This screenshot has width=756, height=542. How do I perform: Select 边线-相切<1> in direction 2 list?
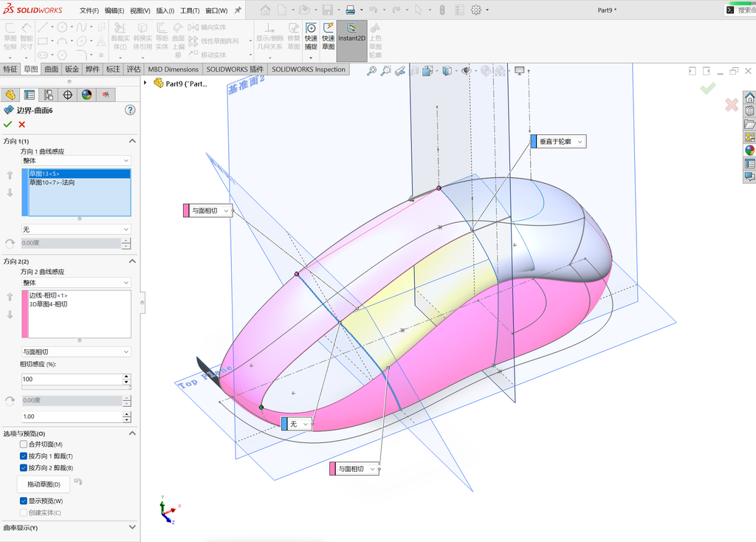coord(80,295)
